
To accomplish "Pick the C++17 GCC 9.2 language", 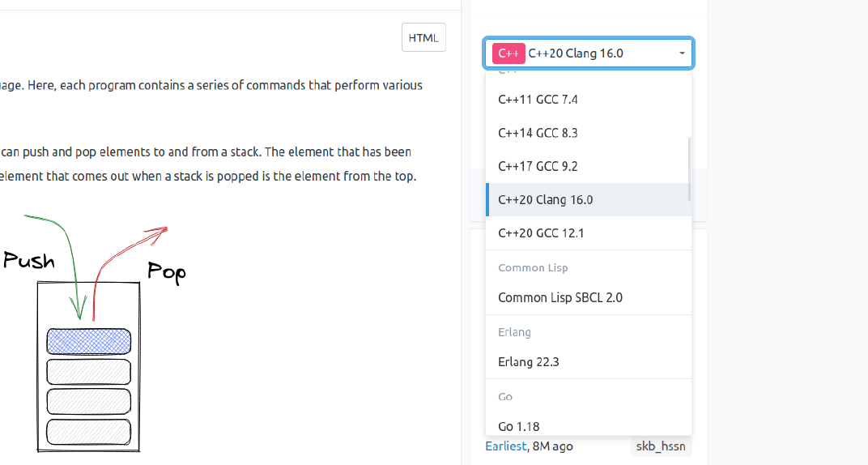I will coord(538,166).
